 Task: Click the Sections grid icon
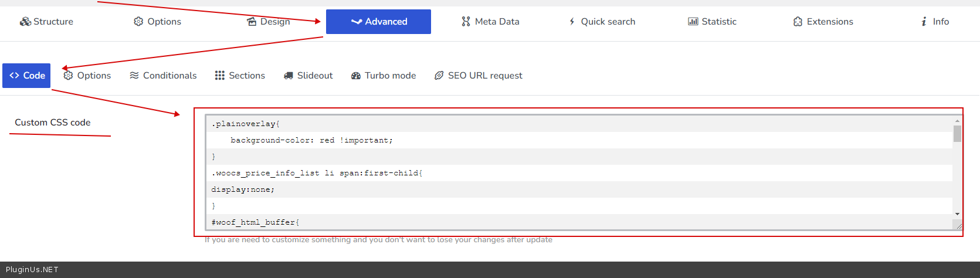click(219, 76)
